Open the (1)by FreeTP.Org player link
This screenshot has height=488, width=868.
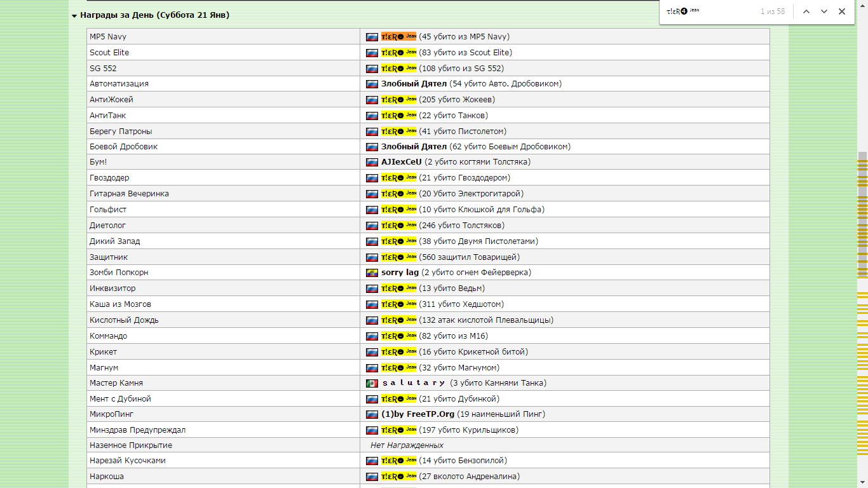pos(417,414)
